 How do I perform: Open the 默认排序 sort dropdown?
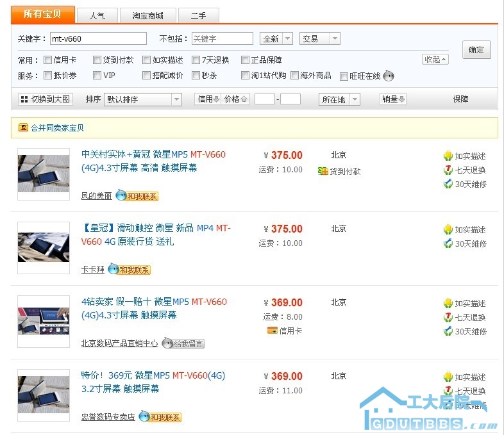[143, 99]
